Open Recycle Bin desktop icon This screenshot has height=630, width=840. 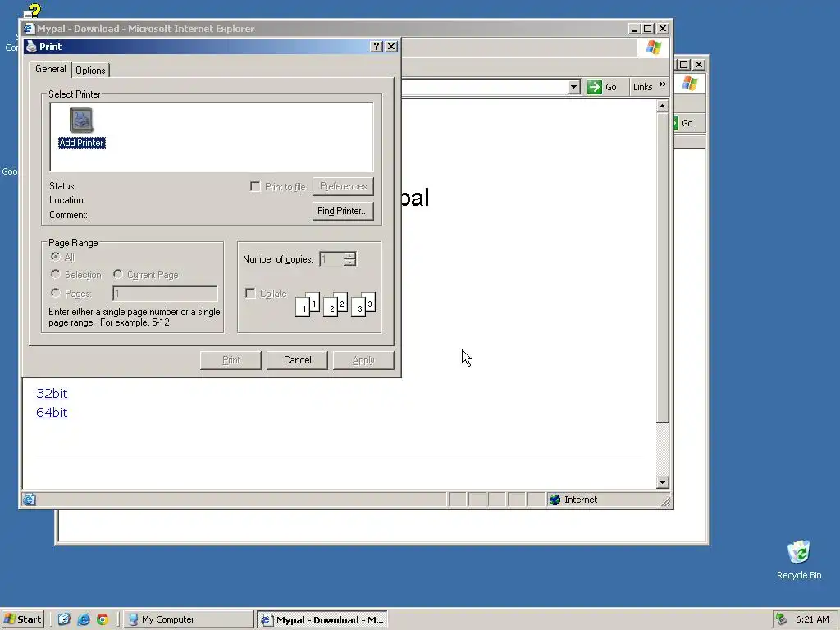point(799,559)
